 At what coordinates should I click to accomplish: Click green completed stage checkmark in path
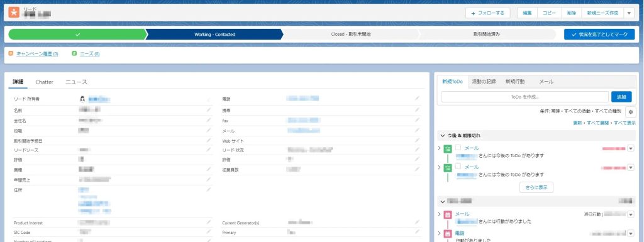(77, 35)
